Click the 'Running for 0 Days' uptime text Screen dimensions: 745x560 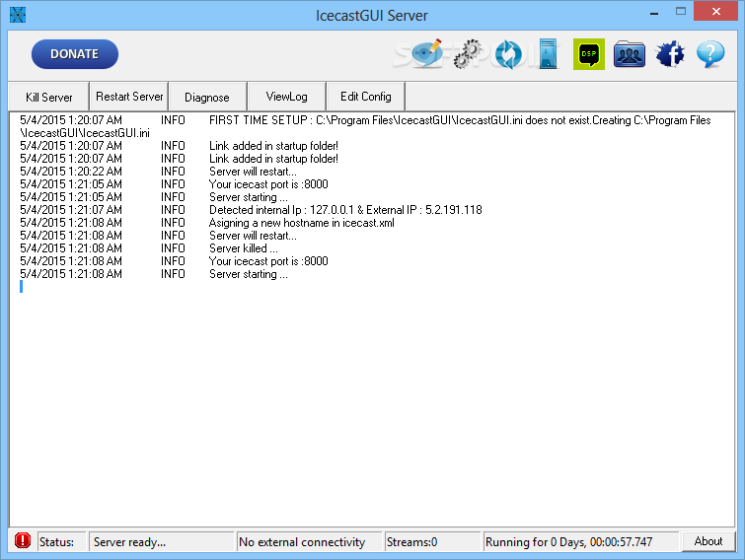tap(568, 542)
